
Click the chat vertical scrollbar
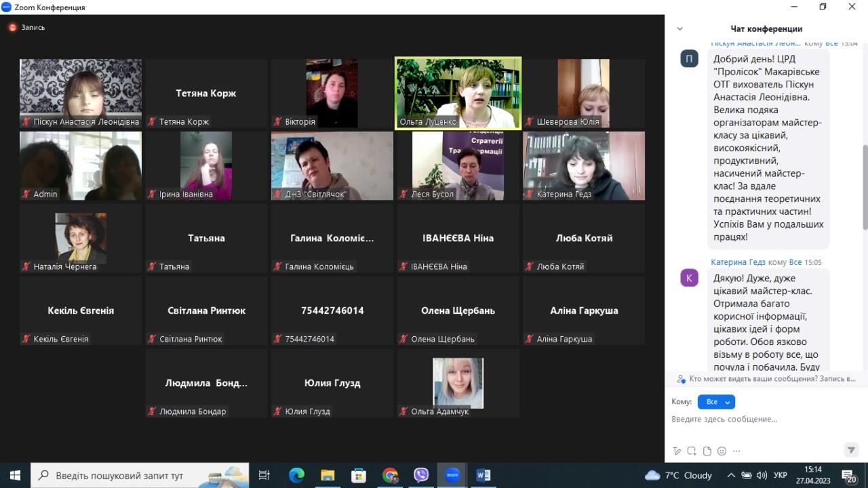(865, 187)
